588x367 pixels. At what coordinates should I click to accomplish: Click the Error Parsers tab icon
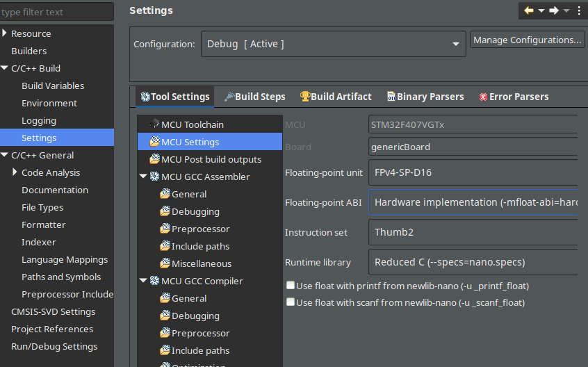click(x=483, y=97)
